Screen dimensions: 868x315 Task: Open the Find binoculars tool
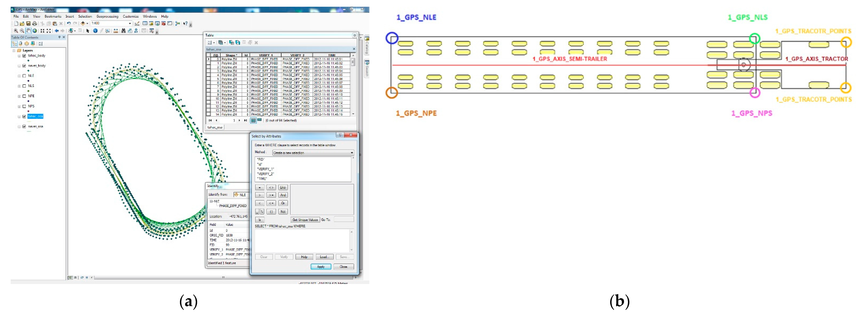tap(123, 31)
